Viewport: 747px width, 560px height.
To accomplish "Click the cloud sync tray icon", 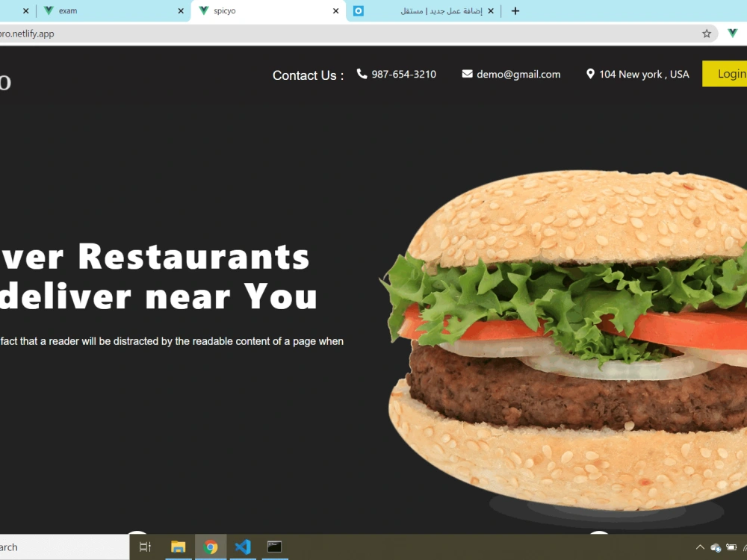I will click(x=715, y=547).
